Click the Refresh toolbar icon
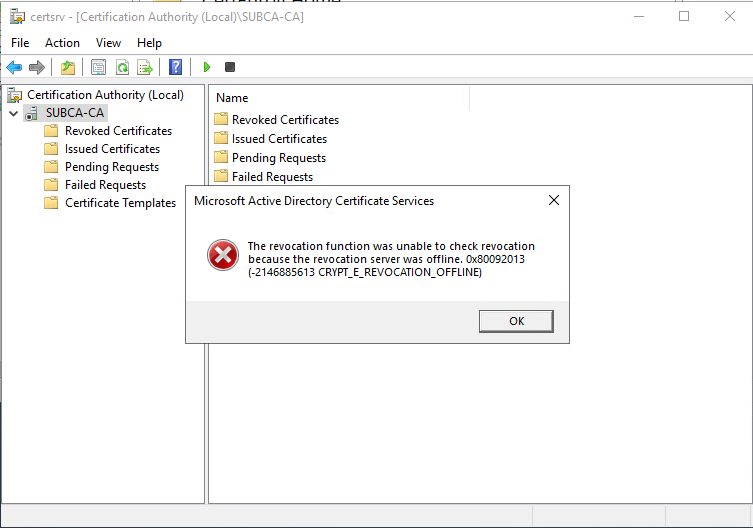753x528 pixels. pos(121,67)
